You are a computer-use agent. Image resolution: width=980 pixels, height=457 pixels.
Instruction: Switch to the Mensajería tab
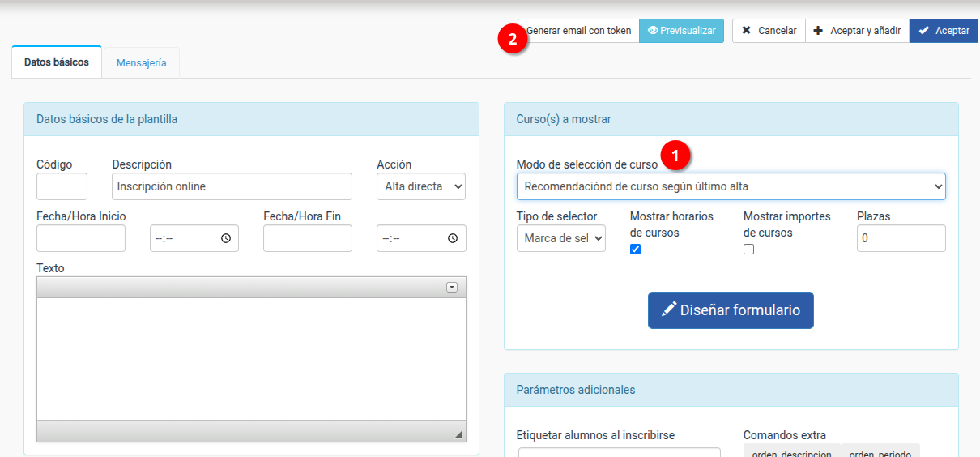[x=142, y=62]
